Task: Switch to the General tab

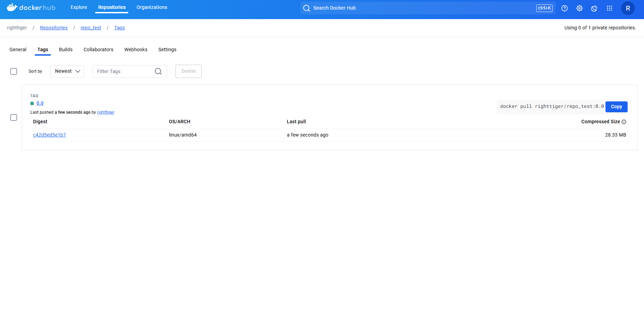Action: click(x=18, y=50)
